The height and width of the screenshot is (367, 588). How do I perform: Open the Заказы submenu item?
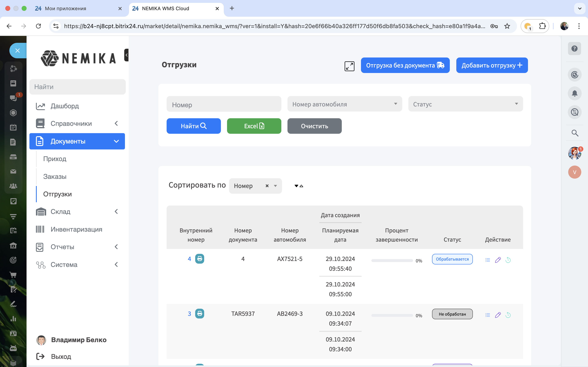[55, 176]
